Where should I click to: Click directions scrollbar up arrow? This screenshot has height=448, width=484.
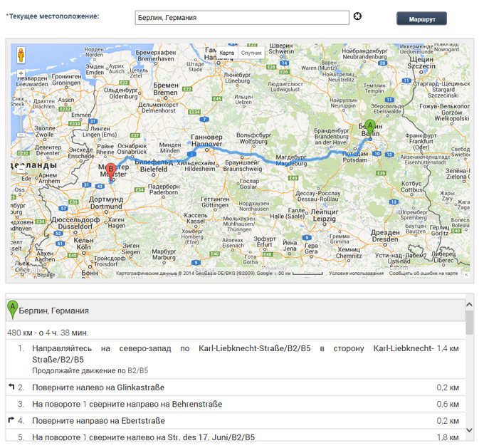(x=470, y=304)
